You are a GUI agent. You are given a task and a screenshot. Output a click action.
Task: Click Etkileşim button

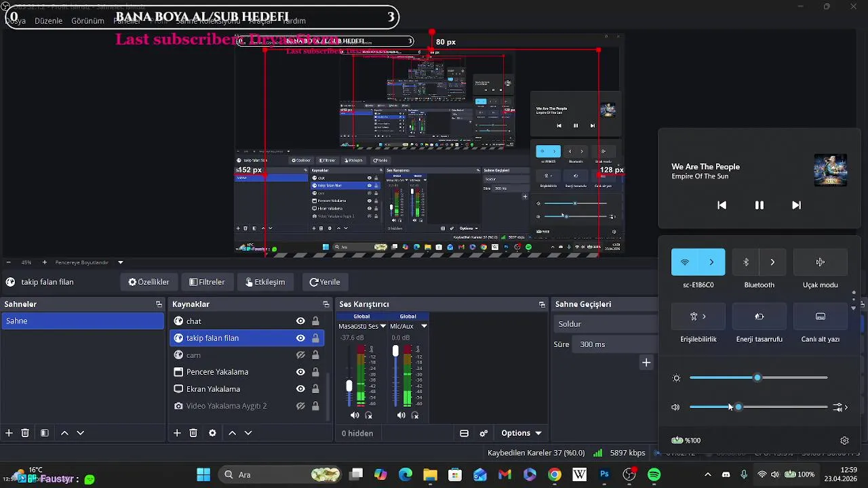265,282
